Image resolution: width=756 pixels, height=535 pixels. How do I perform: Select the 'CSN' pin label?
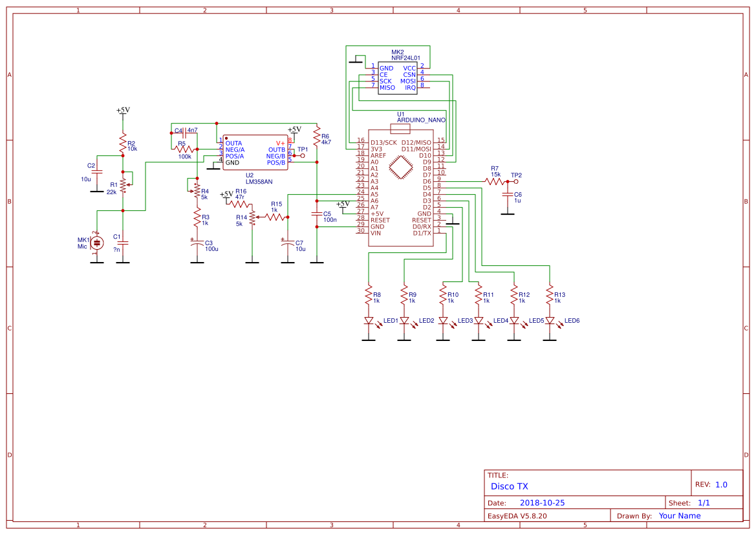pyautogui.click(x=409, y=75)
